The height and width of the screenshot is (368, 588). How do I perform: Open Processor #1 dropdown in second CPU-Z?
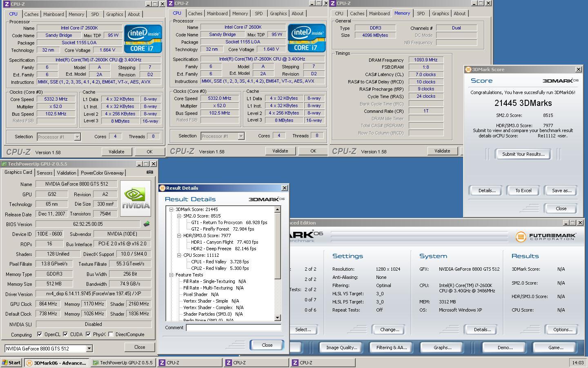(x=241, y=136)
